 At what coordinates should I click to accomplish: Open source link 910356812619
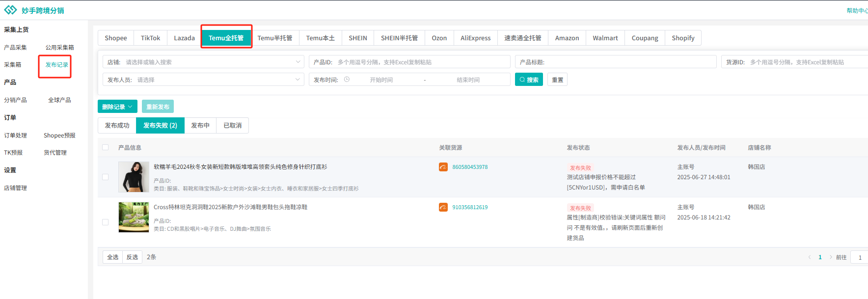click(470, 207)
